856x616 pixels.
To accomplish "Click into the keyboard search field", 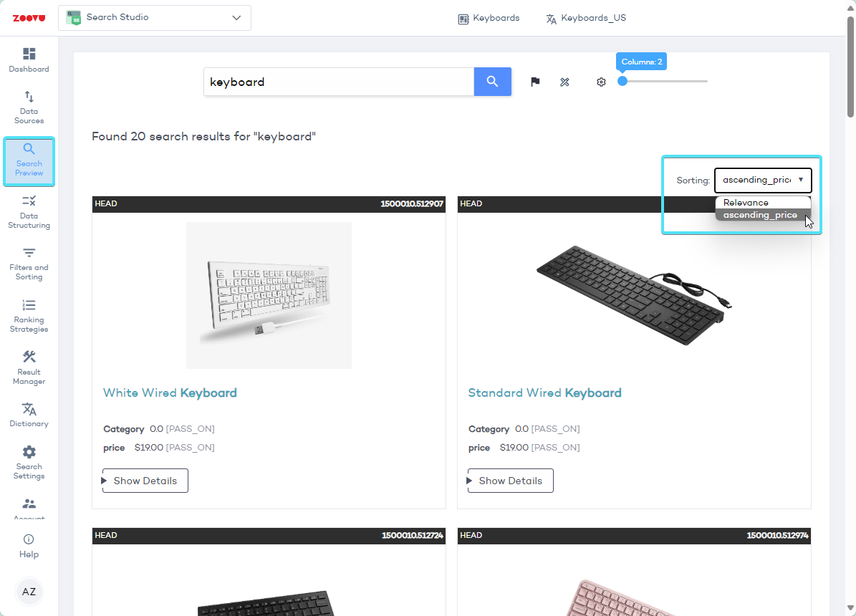I will tap(338, 82).
